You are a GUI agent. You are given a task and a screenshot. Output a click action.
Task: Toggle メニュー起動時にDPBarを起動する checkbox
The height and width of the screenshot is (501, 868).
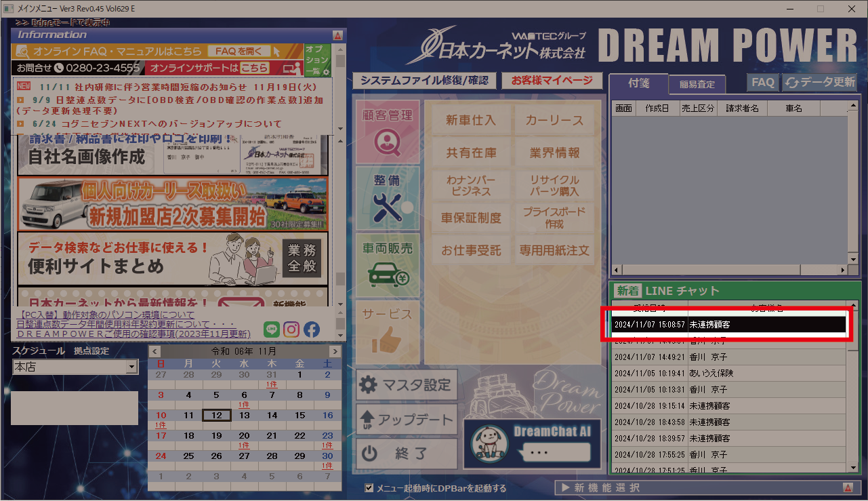tap(369, 487)
